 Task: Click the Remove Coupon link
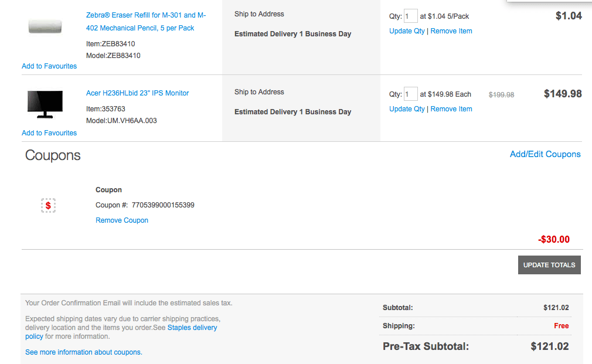coord(122,220)
